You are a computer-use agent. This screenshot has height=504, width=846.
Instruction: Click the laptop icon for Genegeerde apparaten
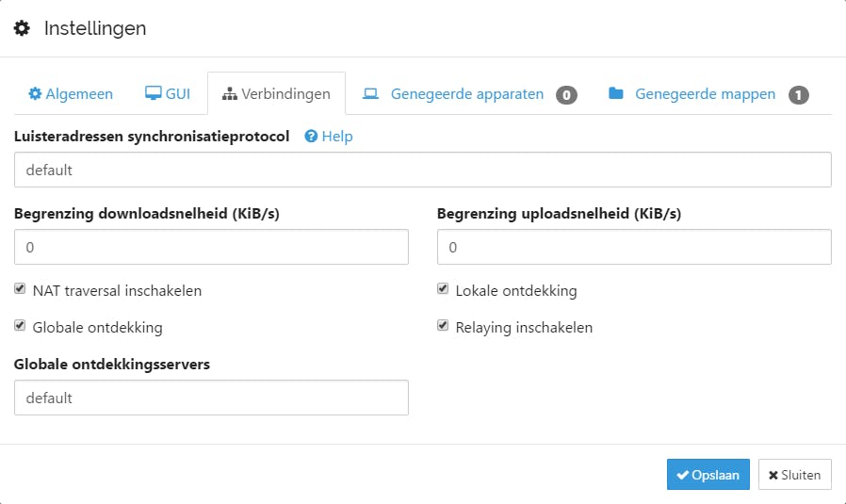tap(371, 94)
